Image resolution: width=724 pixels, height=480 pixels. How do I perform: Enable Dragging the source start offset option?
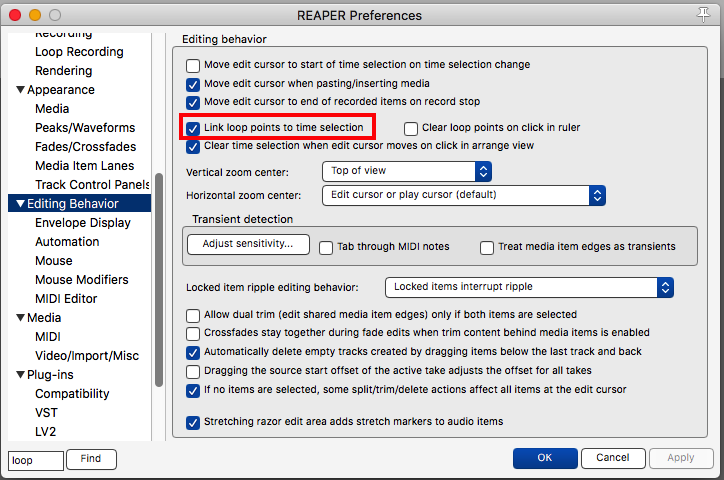193,372
